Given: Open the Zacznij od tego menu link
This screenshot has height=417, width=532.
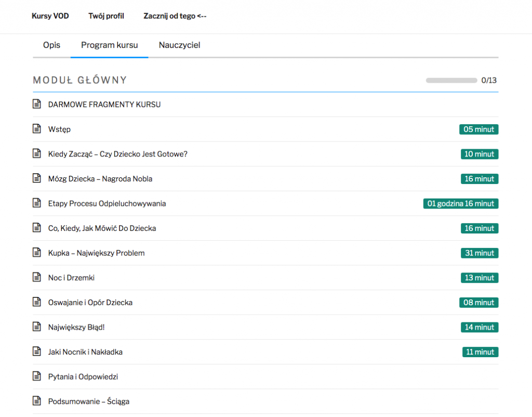Looking at the screenshot, I should pyautogui.click(x=175, y=16).
